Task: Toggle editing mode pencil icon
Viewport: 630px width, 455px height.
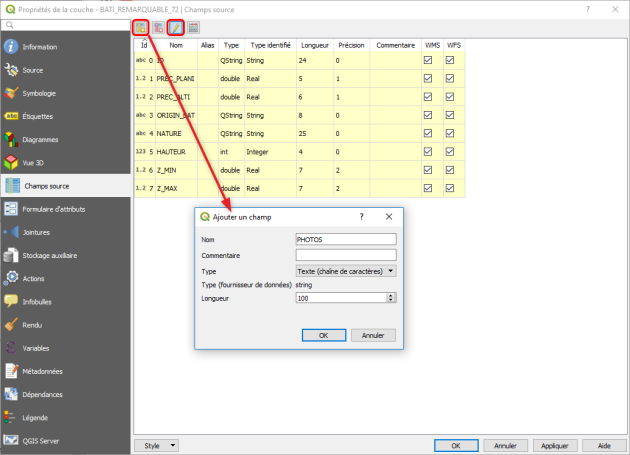Action: click(x=176, y=28)
